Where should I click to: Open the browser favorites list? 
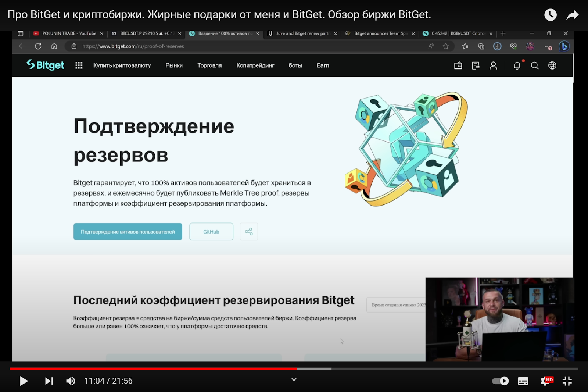465,46
